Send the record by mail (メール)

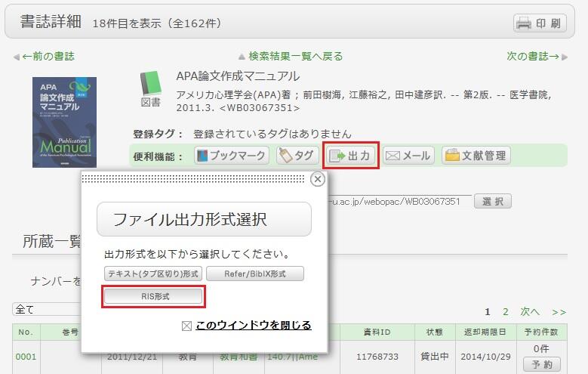tap(408, 156)
